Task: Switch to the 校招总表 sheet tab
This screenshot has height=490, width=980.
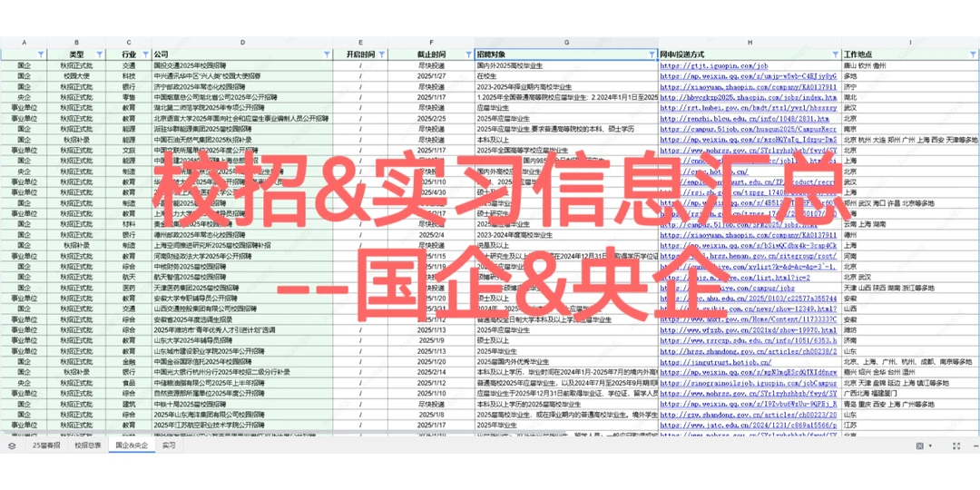Action: pyautogui.click(x=87, y=446)
